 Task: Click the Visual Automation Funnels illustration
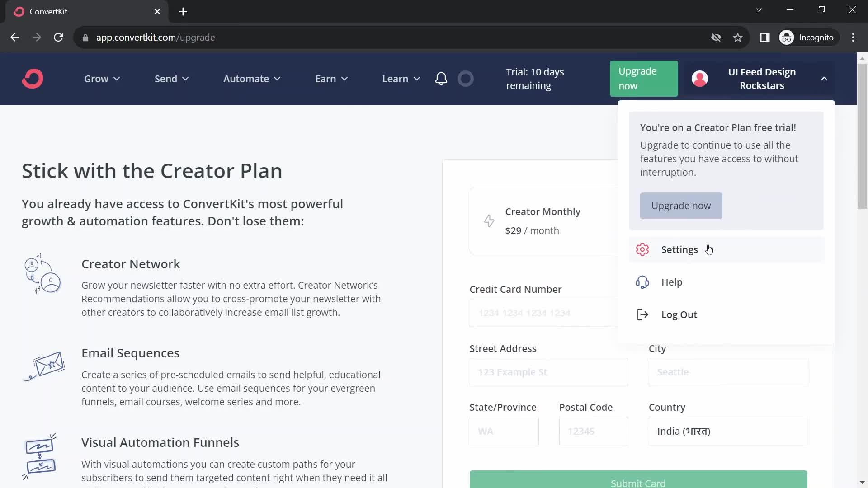[x=40, y=457]
